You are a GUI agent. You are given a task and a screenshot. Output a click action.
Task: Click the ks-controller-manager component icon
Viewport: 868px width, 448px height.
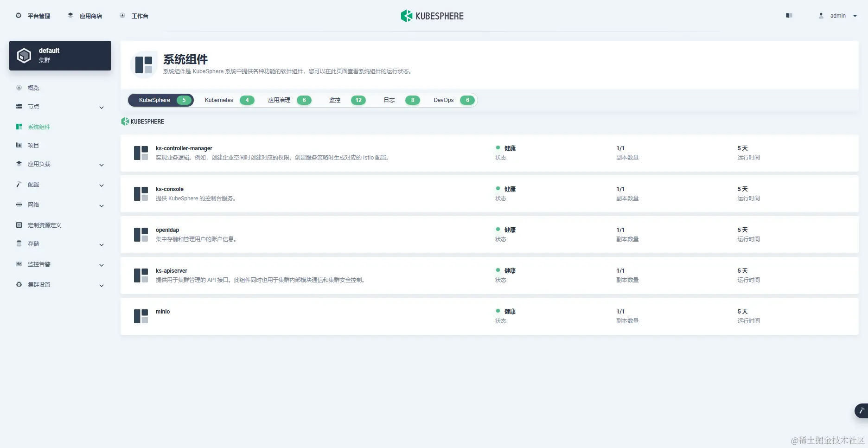coord(141,153)
